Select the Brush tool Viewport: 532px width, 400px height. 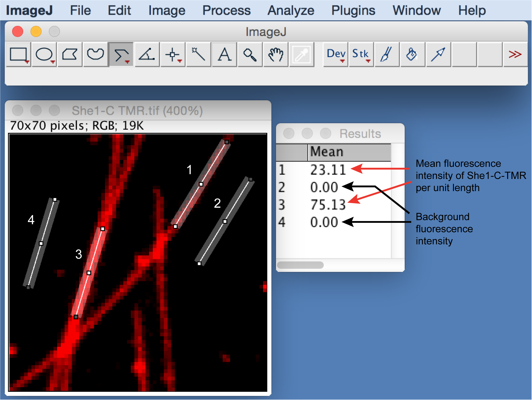[387, 54]
